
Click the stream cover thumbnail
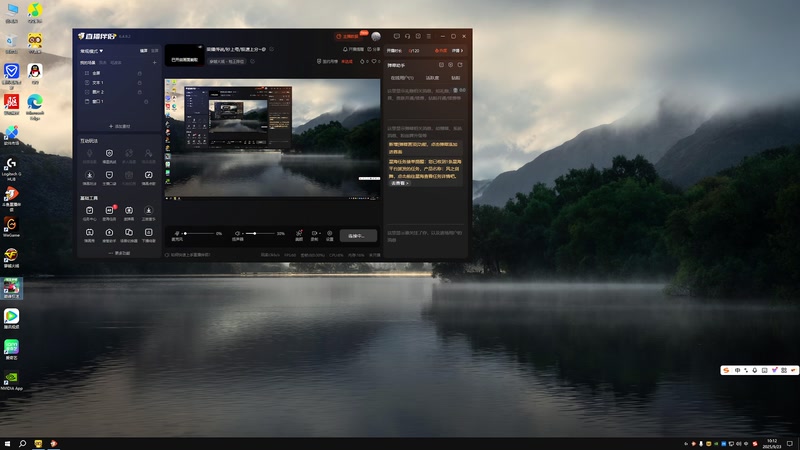click(184, 55)
